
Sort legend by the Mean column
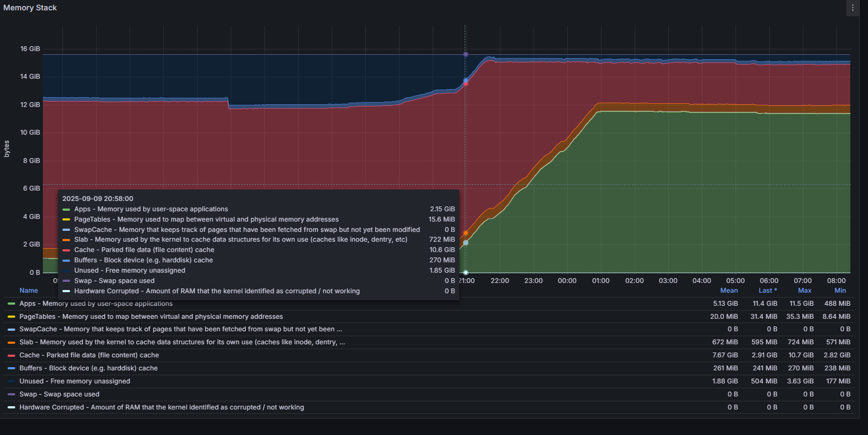(x=729, y=291)
